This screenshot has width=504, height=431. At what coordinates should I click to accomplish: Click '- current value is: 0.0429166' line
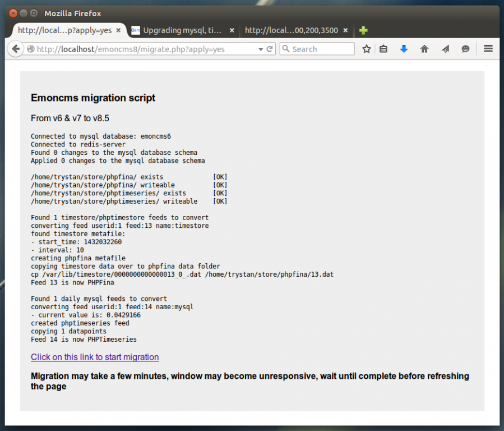[x=86, y=315]
